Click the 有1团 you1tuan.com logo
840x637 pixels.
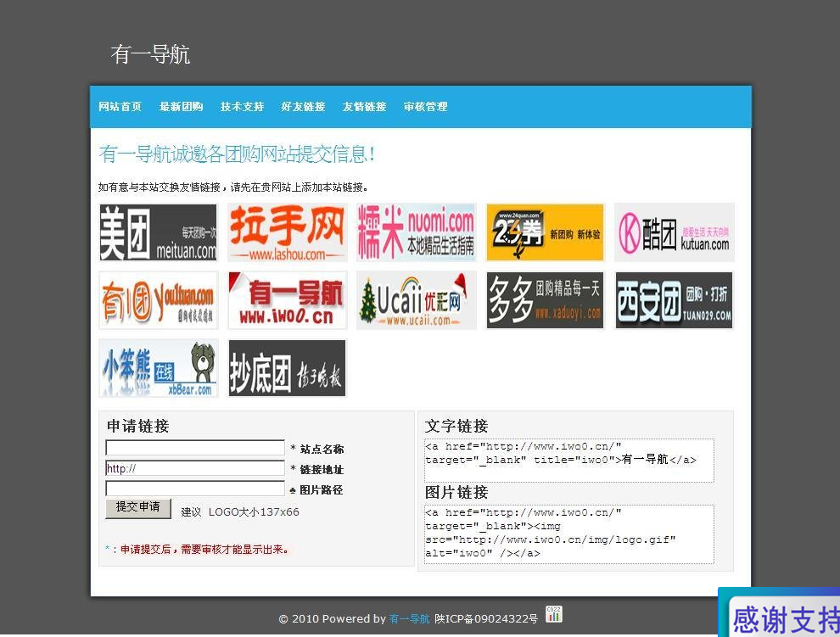coord(158,300)
